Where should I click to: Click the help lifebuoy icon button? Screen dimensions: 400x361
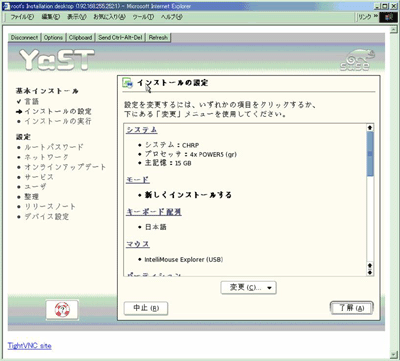[62, 310]
